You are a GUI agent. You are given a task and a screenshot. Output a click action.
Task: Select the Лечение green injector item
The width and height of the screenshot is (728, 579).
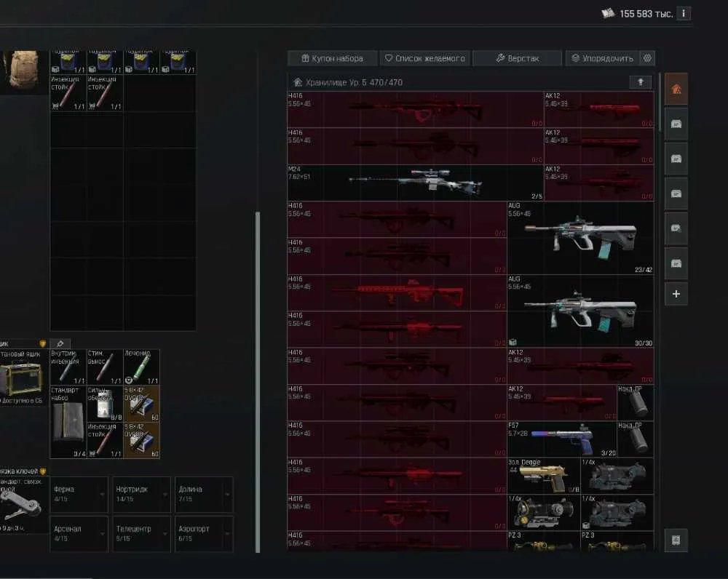point(142,367)
